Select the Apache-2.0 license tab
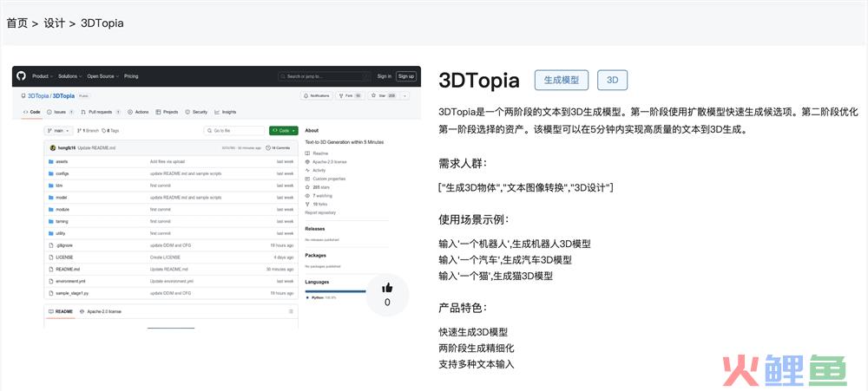The height and width of the screenshot is (391, 868). (x=100, y=312)
